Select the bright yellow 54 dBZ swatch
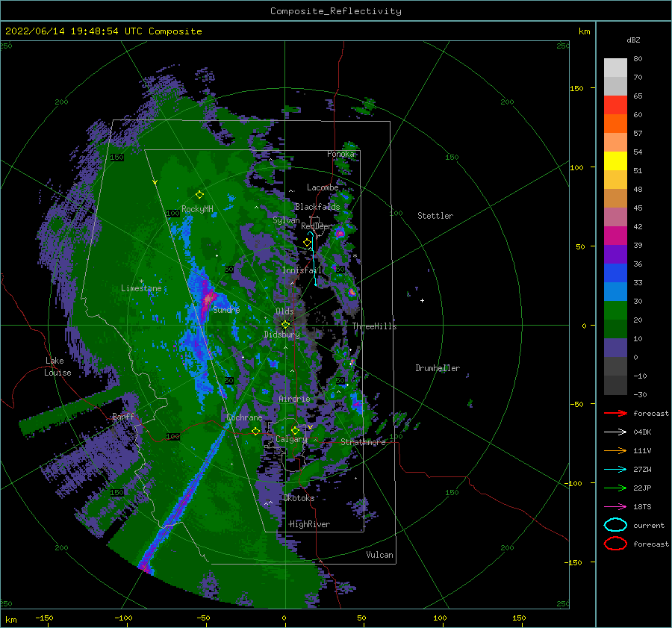This screenshot has width=672, height=628. [x=615, y=161]
